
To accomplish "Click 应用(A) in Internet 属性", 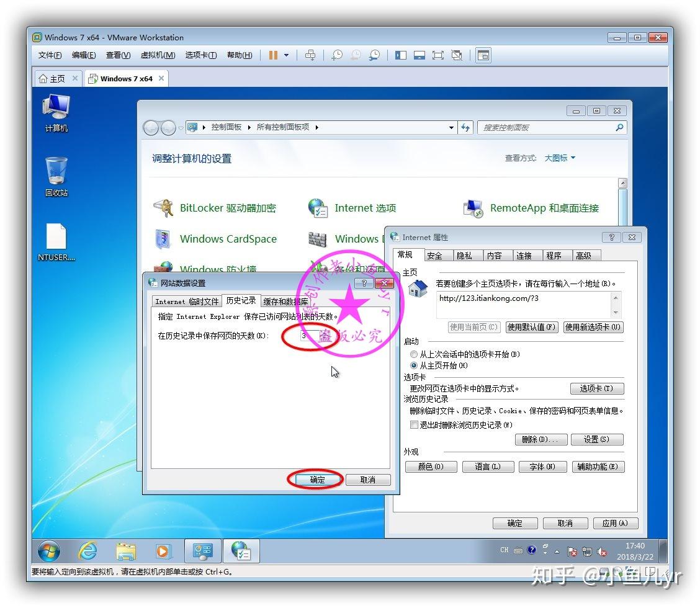I will (615, 523).
